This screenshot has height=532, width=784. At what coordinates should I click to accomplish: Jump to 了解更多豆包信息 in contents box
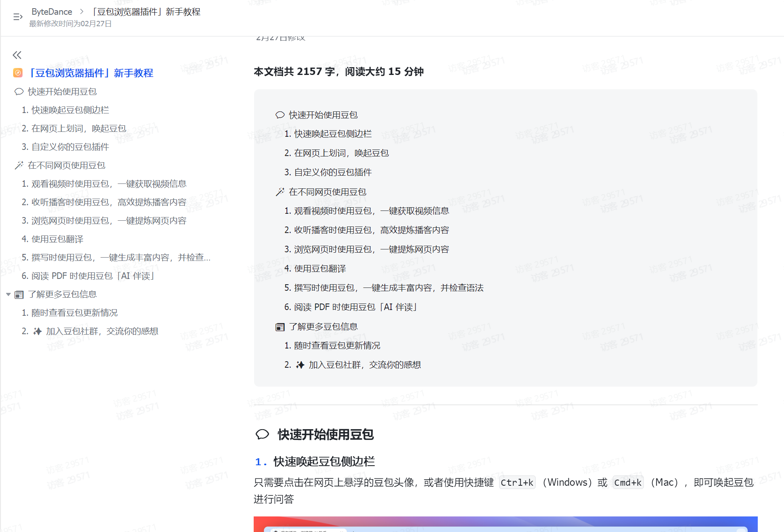coord(323,327)
